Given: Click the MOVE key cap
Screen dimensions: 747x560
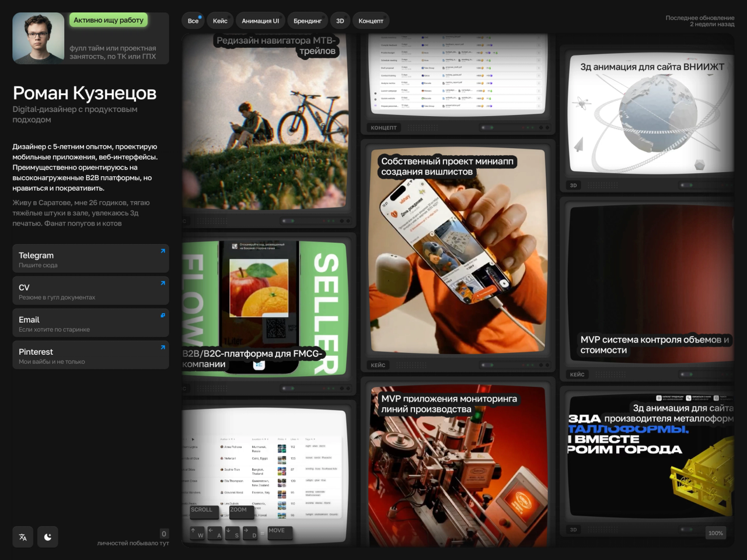Looking at the screenshot, I should 280,533.
